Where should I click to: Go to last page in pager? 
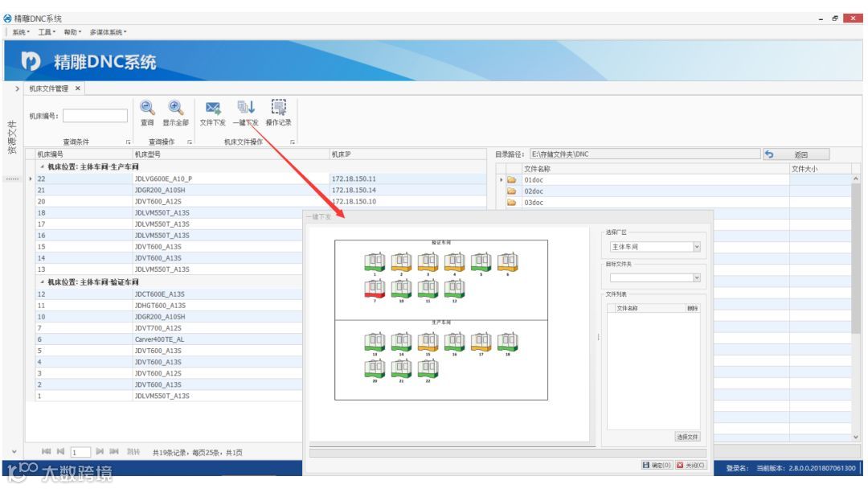[114, 452]
